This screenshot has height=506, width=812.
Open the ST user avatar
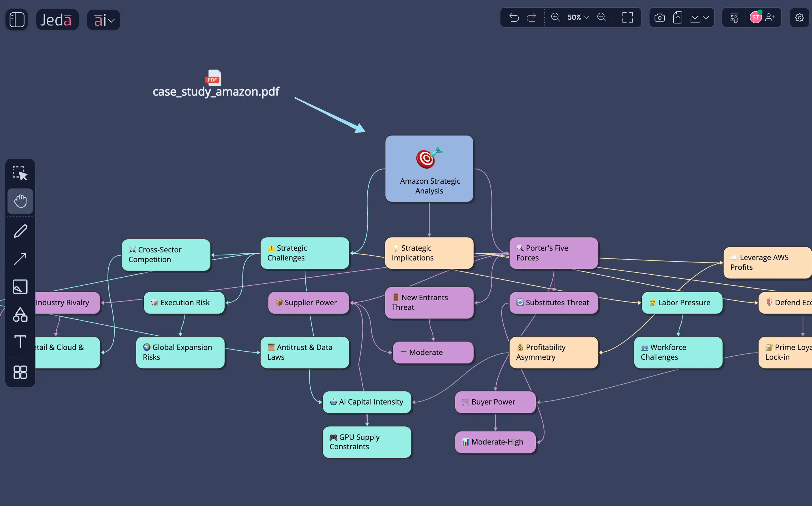pos(756,17)
